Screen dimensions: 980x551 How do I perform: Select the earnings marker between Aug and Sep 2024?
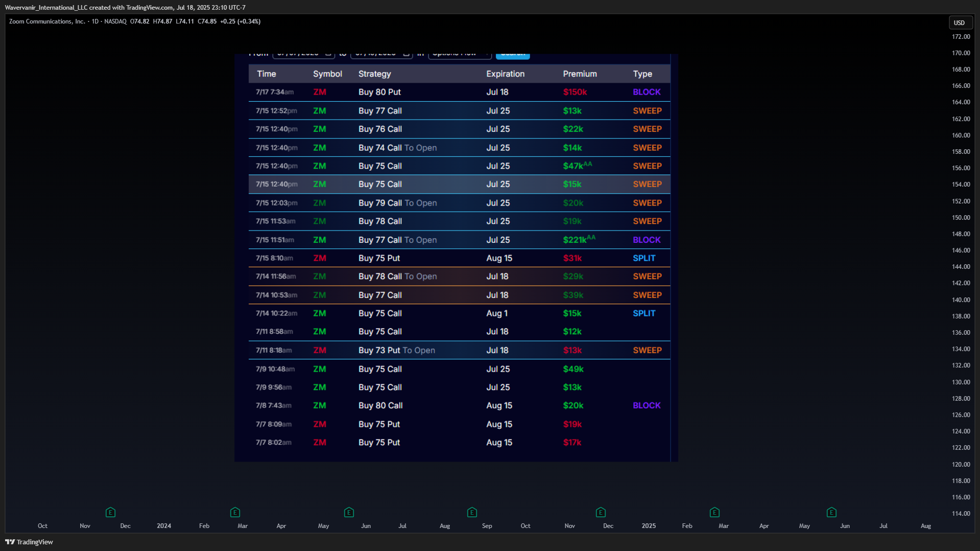tap(472, 512)
